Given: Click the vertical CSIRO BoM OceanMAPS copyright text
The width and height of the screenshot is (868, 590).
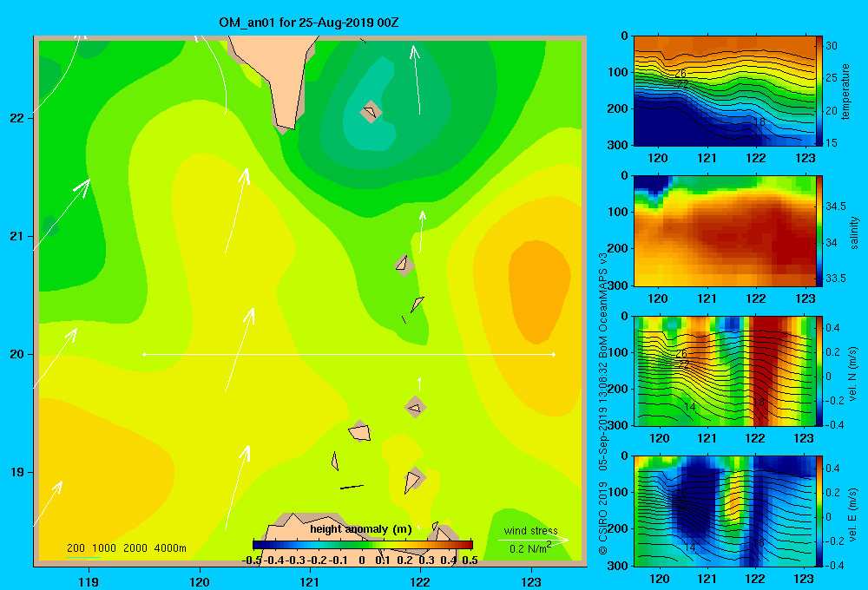Looking at the screenshot, I should (603, 403).
